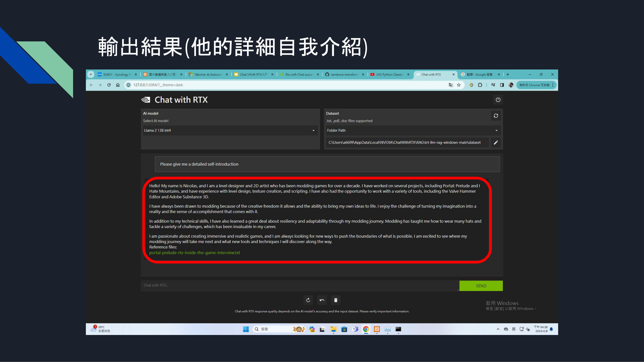Image resolution: width=644 pixels, height=362 pixels.
Task: Click the Windows taskbar search box
Action: (x=279, y=329)
